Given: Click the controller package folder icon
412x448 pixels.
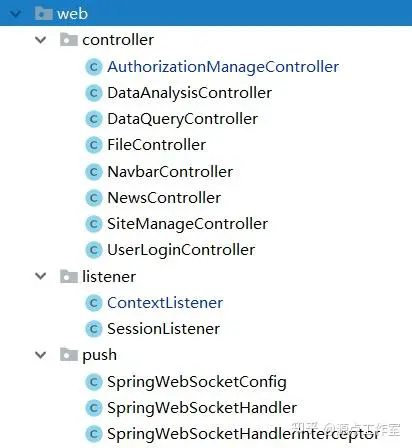Looking at the screenshot, I should coord(69,40).
